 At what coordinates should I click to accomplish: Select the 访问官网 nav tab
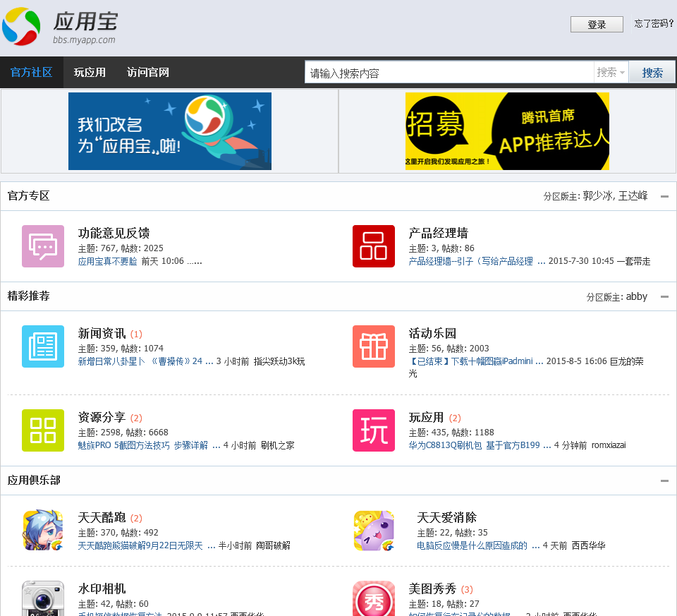(x=148, y=72)
